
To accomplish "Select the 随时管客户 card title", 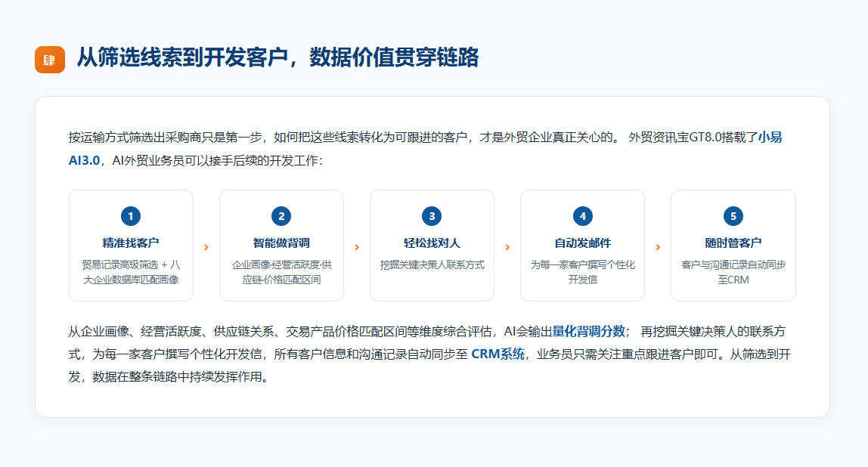I will pos(733,243).
